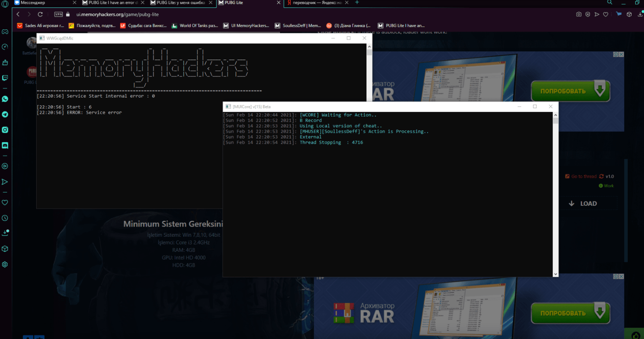The image size is (644, 339).
Task: Open Settings gear in sidebar
Action: tap(5, 264)
